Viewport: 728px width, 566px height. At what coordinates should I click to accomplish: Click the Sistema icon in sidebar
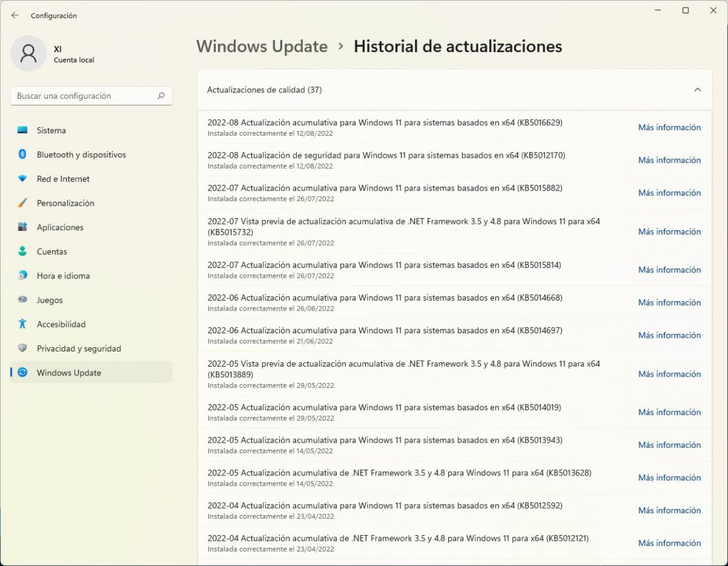23,130
